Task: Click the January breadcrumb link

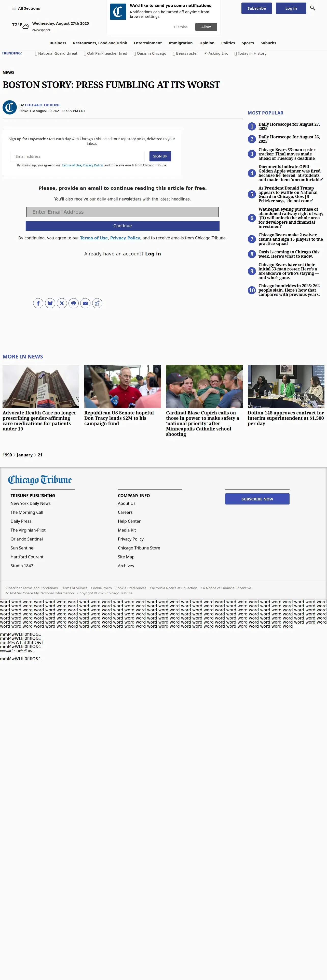Action: [x=25, y=455]
